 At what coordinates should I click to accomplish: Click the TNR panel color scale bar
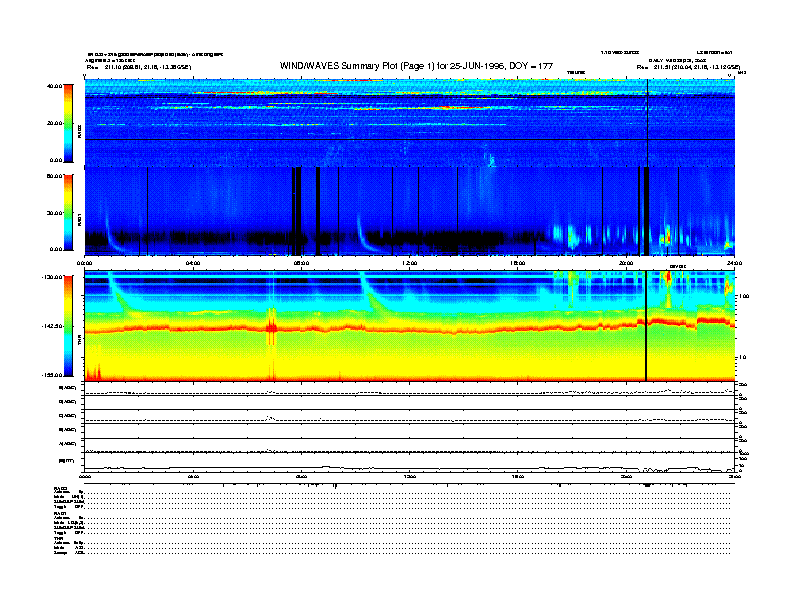pos(68,326)
